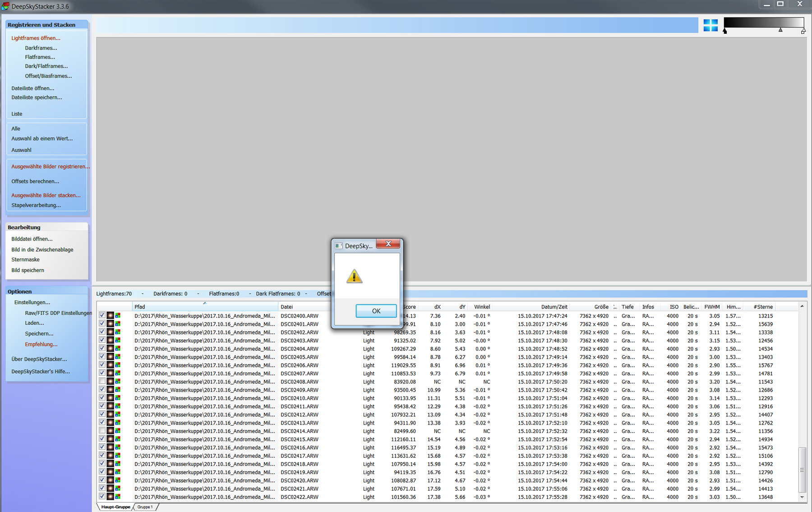812x512 pixels.
Task: Click the warning triangle icon in the dialog
Action: pyautogui.click(x=355, y=276)
